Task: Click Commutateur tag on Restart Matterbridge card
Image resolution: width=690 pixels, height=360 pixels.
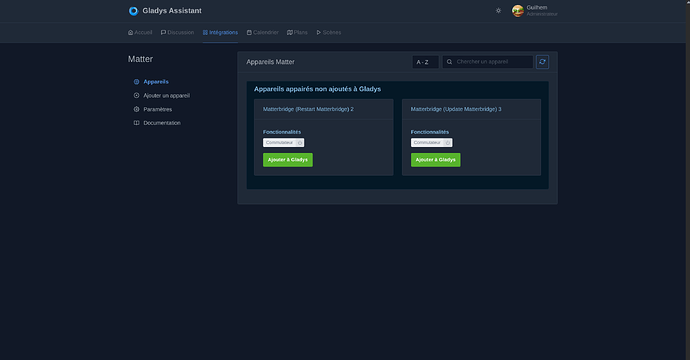Action: [x=283, y=143]
